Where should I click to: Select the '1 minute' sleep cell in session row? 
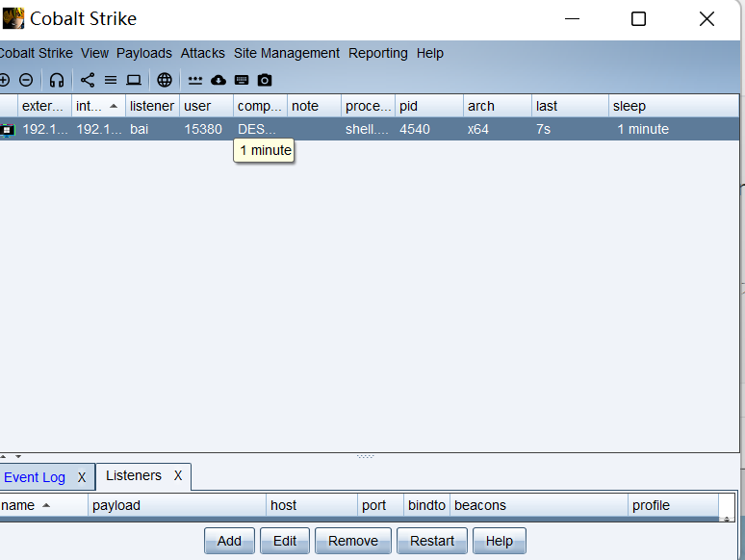(x=674, y=129)
